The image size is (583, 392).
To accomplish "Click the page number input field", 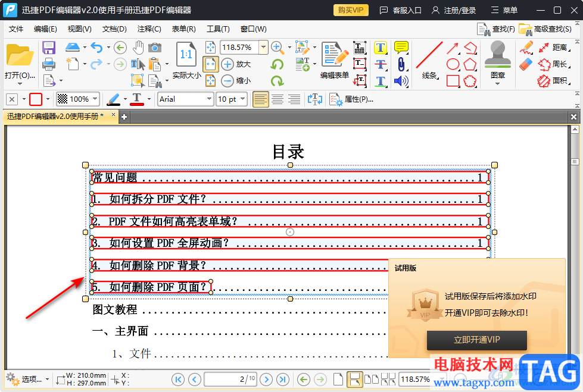I will 230,379.
